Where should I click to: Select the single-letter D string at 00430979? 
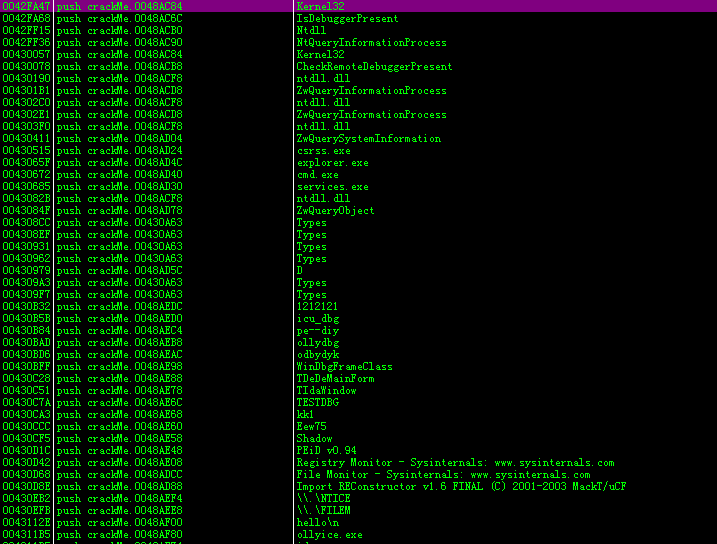[x=300, y=271]
